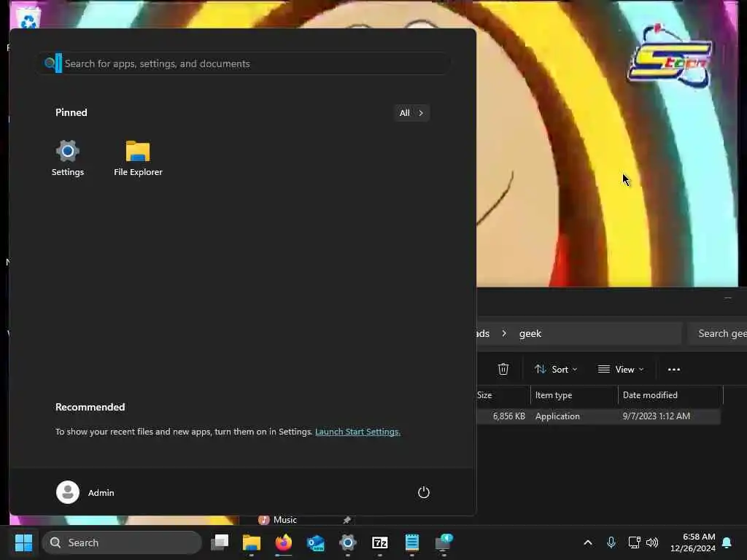The height and width of the screenshot is (560, 747).
Task: Open the Sort dropdown in File Explorer
Action: click(555, 369)
